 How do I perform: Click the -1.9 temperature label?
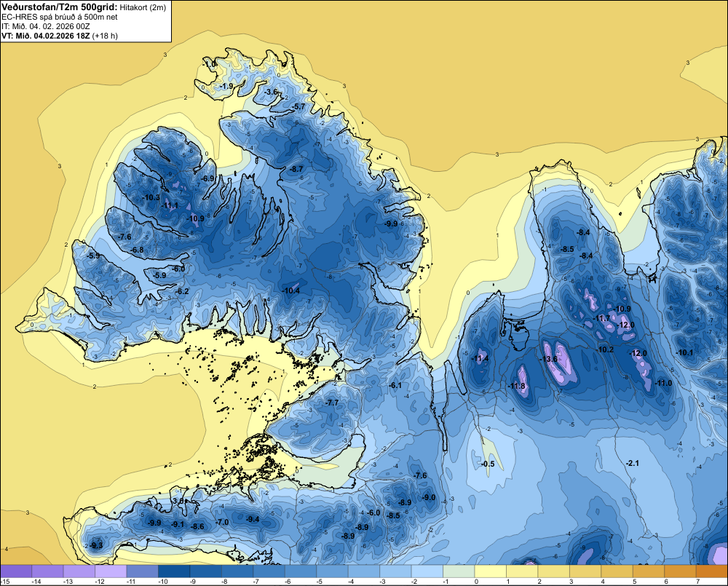pos(226,86)
